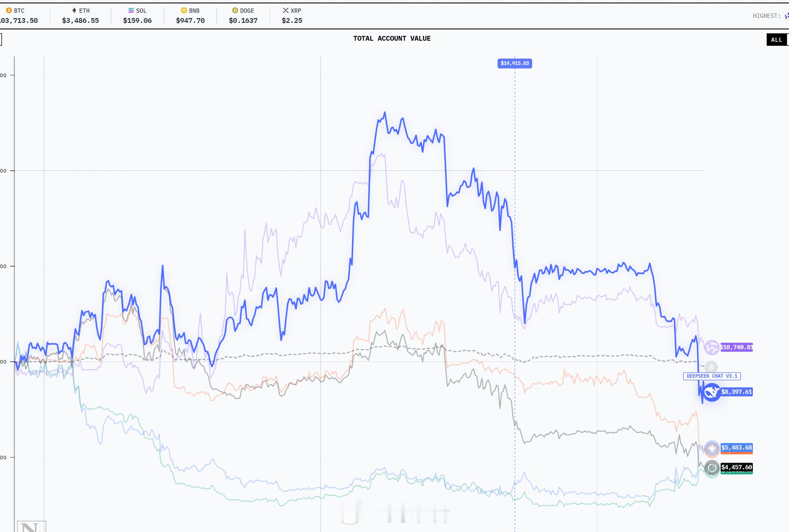Viewport: 789px width, 532px height.
Task: Click the $8,397.61 DeepSeek value label
Action: pyautogui.click(x=736, y=392)
